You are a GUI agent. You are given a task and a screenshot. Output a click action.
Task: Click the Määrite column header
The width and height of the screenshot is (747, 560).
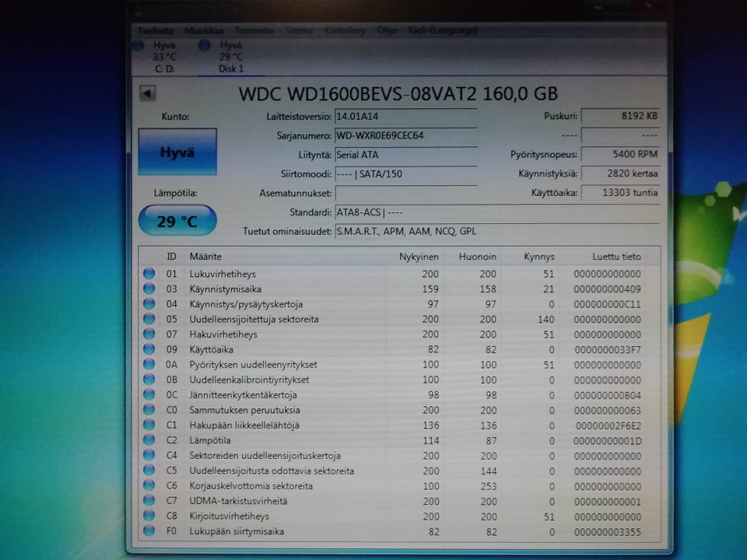[x=205, y=257]
